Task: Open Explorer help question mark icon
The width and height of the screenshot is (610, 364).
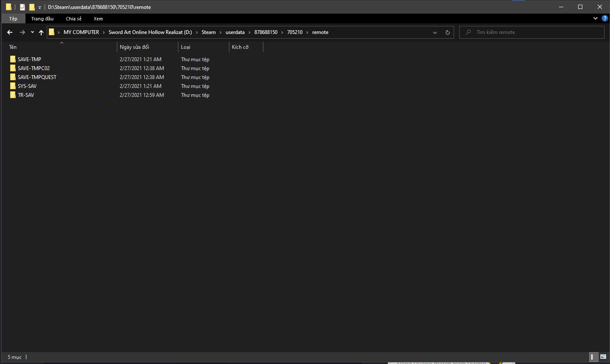Action: tap(605, 19)
